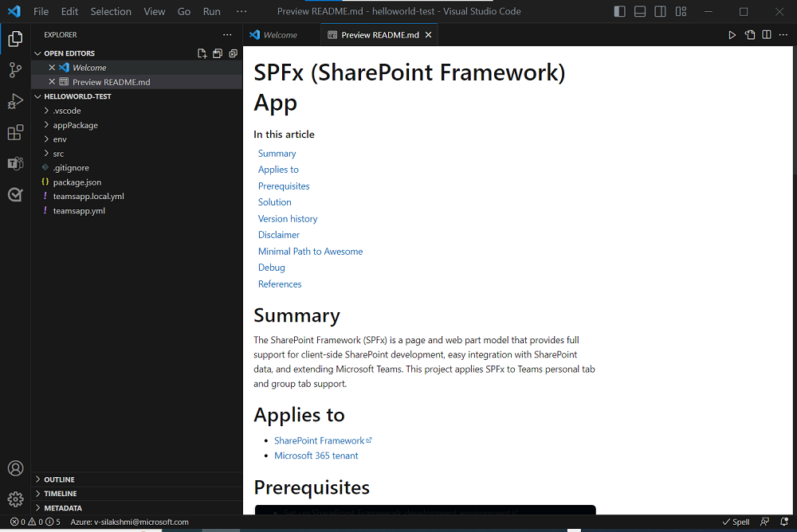
Task: Open the Run and Debug view
Action: 15,102
